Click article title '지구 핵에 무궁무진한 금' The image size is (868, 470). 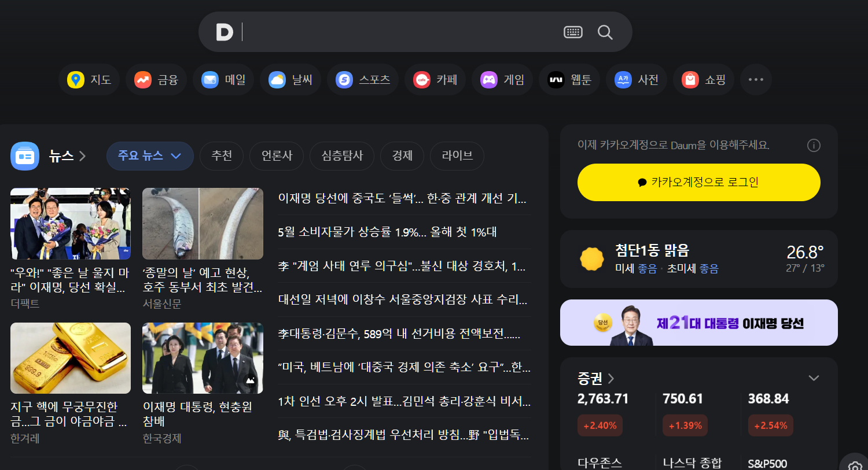[69, 414]
